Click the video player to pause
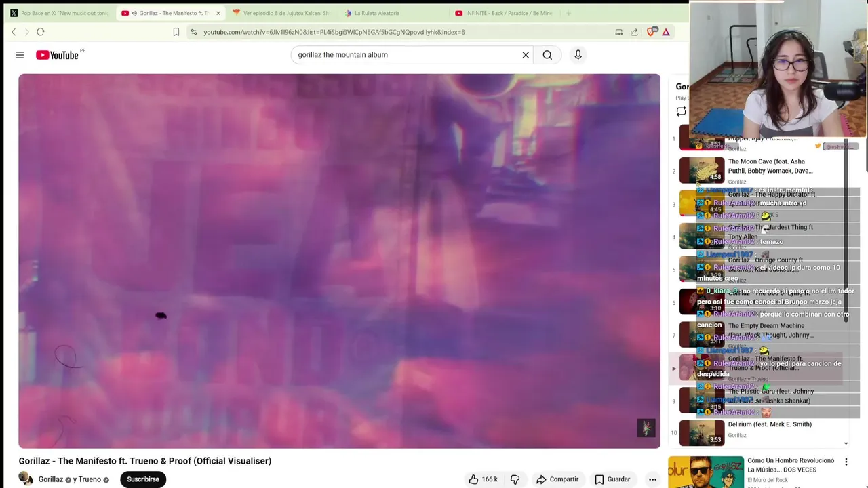Image resolution: width=868 pixels, height=488 pixels. pos(339,261)
